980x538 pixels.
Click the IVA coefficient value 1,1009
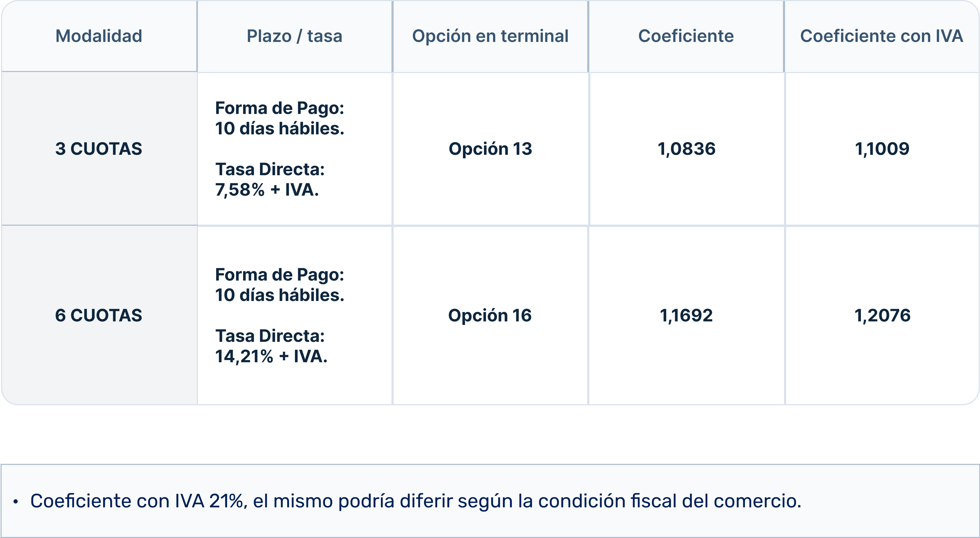click(x=882, y=149)
